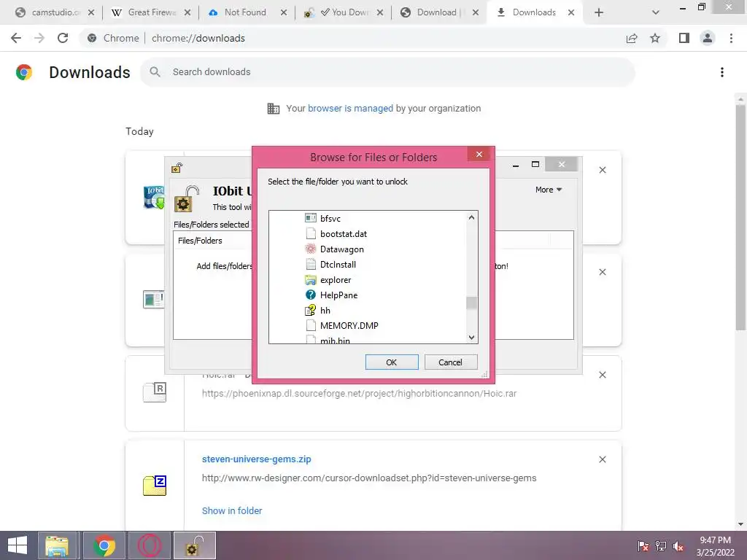Click the Datawagon red icon
The image size is (747, 560).
311,249
